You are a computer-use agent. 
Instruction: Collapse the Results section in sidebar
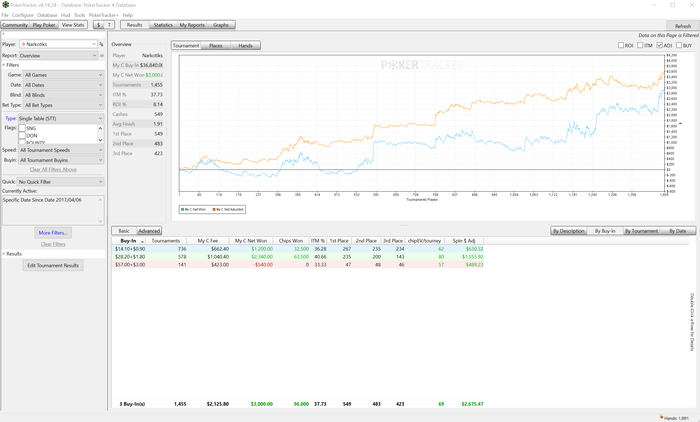click(x=4, y=254)
